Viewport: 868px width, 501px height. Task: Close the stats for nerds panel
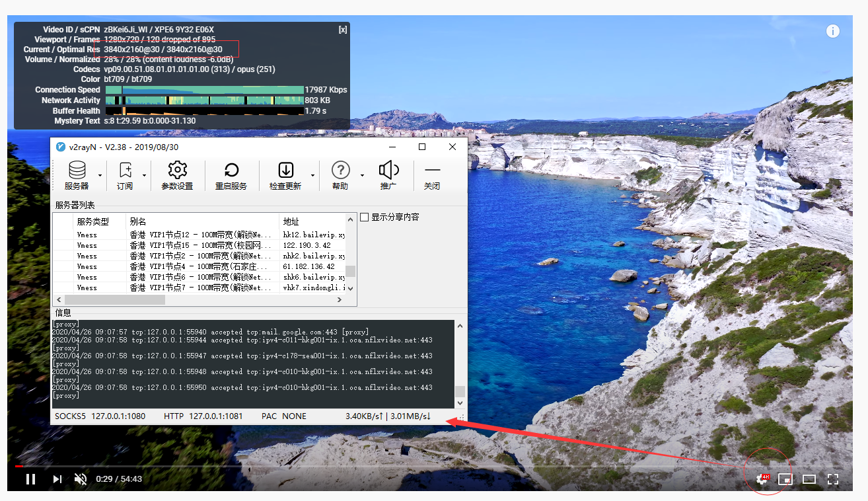(342, 30)
